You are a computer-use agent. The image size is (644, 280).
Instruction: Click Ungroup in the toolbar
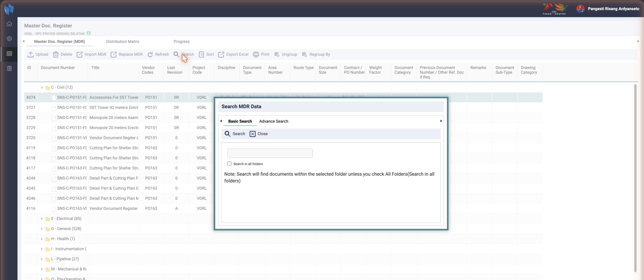286,54
